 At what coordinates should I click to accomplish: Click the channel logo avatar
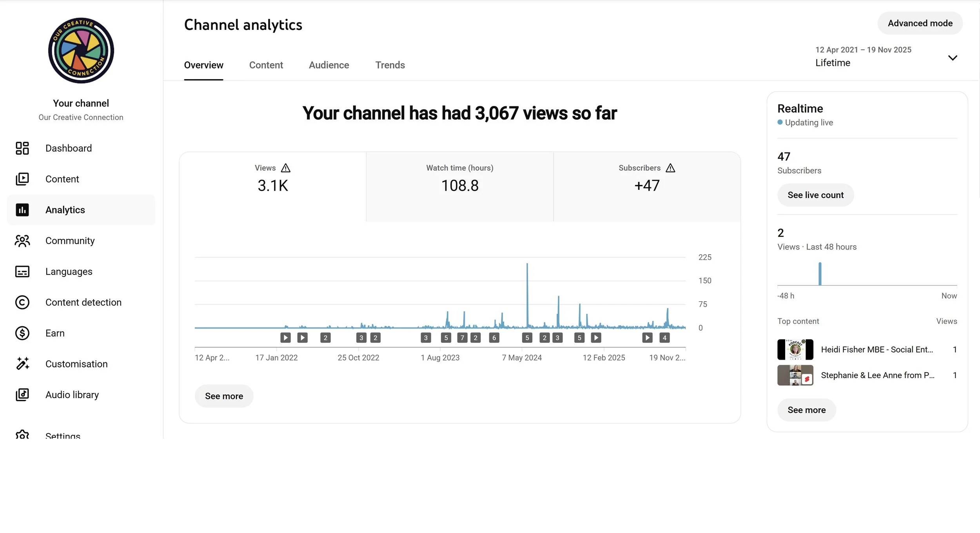pos(81,50)
